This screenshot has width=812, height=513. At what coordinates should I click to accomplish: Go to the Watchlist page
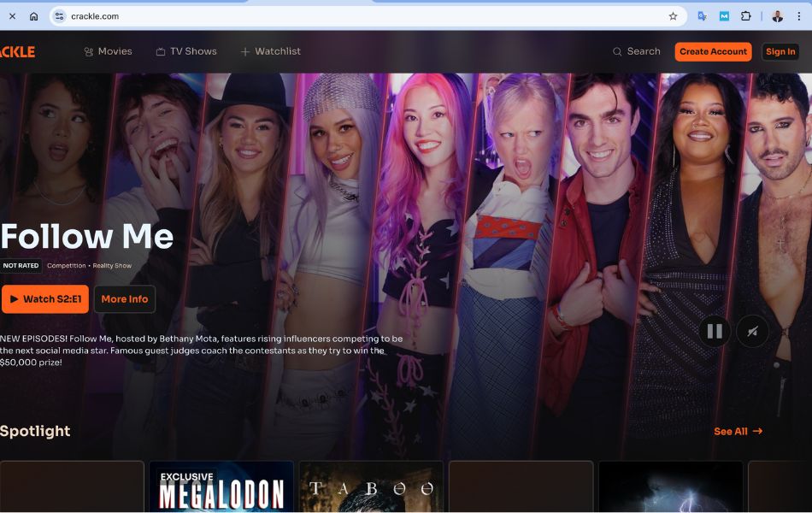(270, 51)
